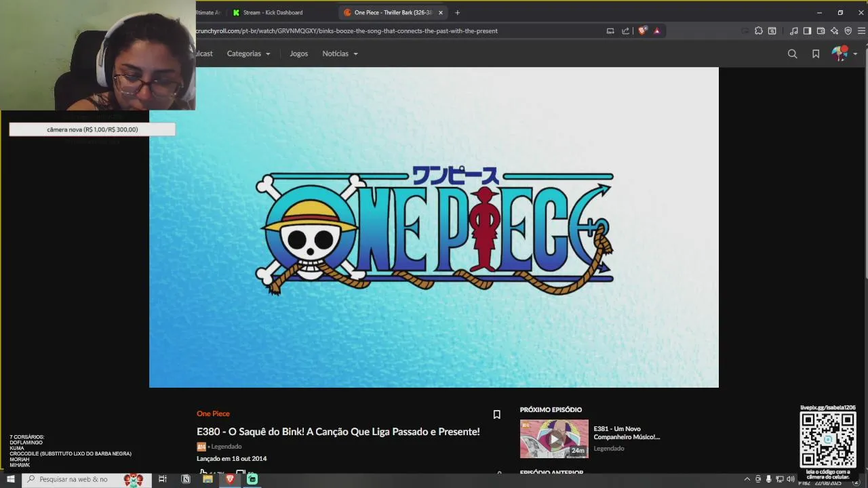Open the browser extensions puzzle icon
868x488 pixels.
click(x=759, y=30)
